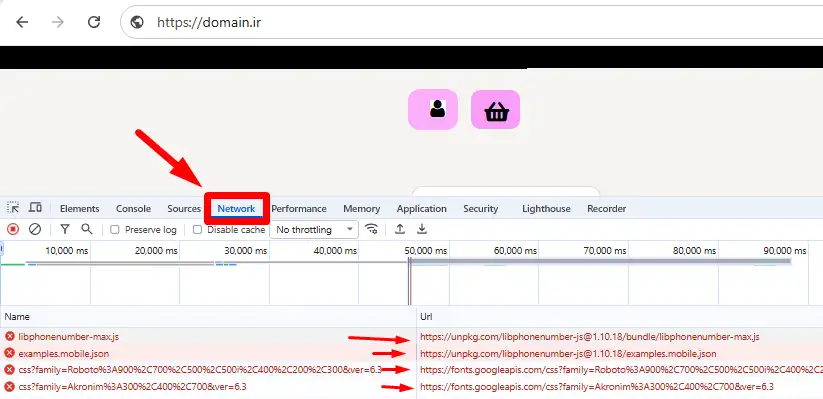
Task: Switch to the Recorder tab
Action: [x=607, y=208]
